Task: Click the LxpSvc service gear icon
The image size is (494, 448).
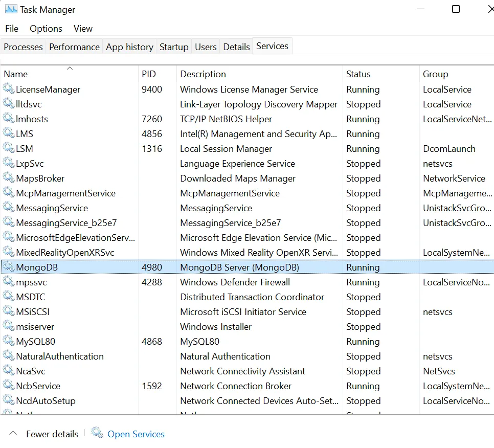Action: pyautogui.click(x=9, y=163)
